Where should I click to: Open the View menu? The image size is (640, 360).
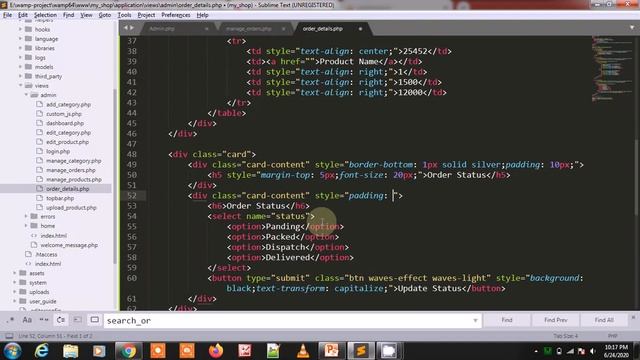click(86, 15)
